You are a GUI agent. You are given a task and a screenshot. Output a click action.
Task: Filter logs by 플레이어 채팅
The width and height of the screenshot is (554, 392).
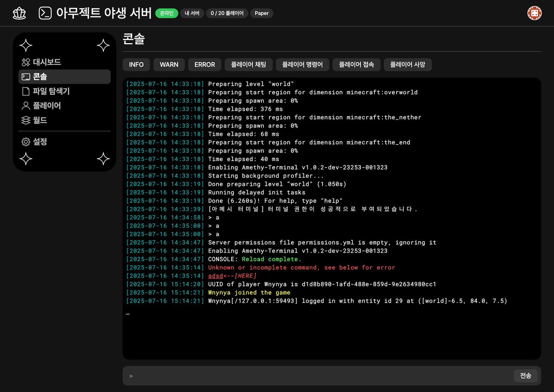pyautogui.click(x=249, y=65)
